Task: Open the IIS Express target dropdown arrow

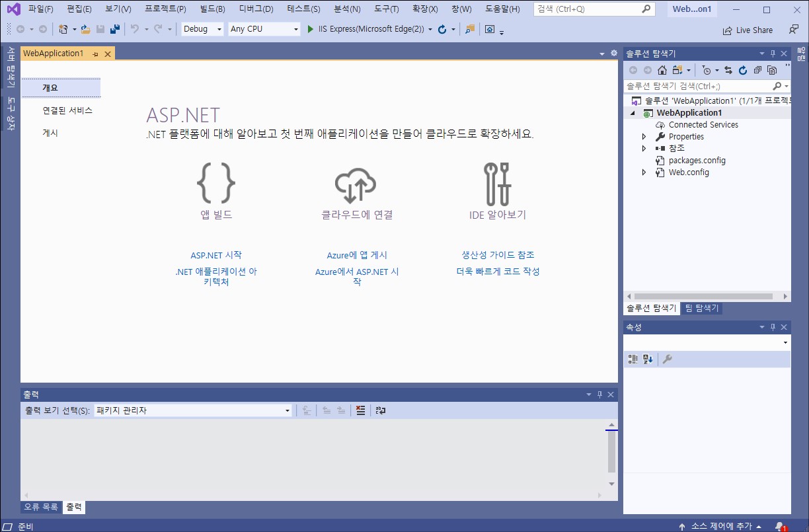Action: 430,29
